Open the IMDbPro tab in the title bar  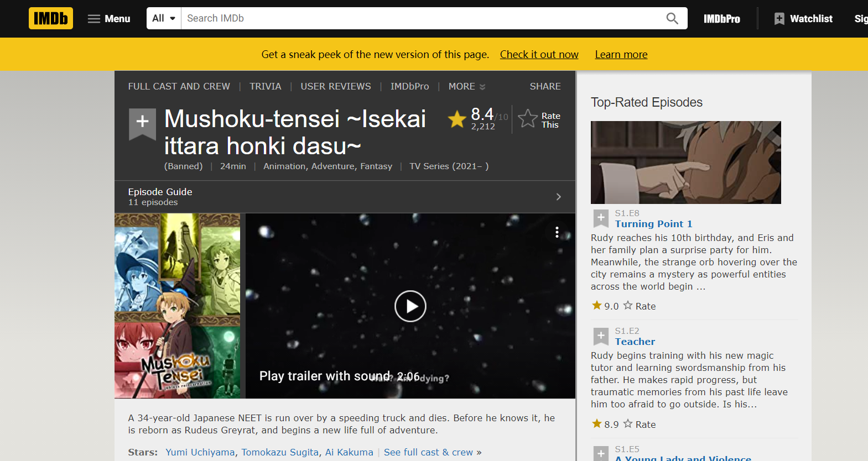click(409, 86)
